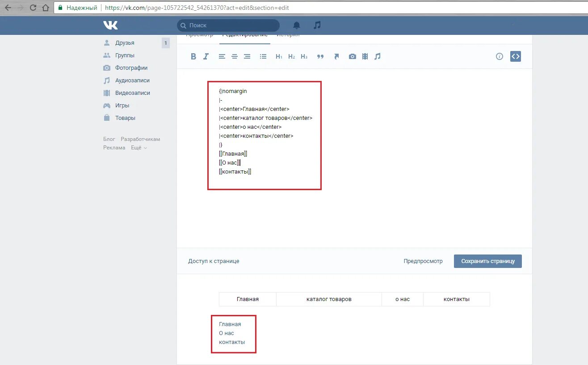Add a video via film icon

click(x=365, y=56)
